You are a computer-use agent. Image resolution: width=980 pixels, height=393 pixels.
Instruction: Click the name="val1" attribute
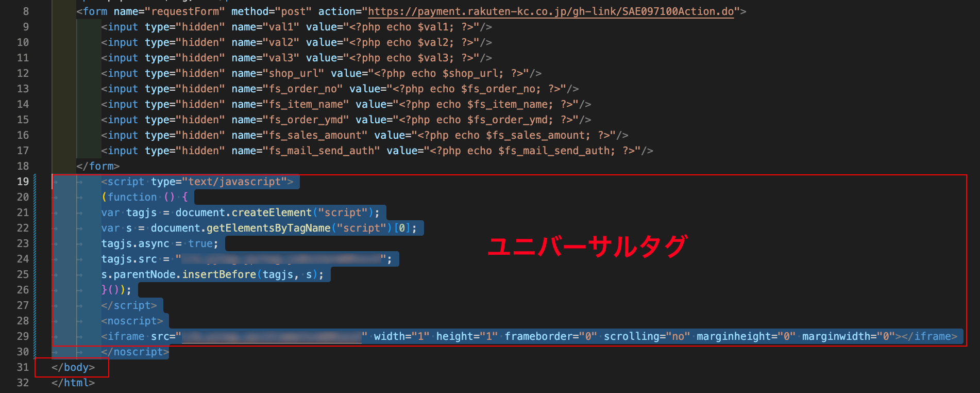[265, 27]
